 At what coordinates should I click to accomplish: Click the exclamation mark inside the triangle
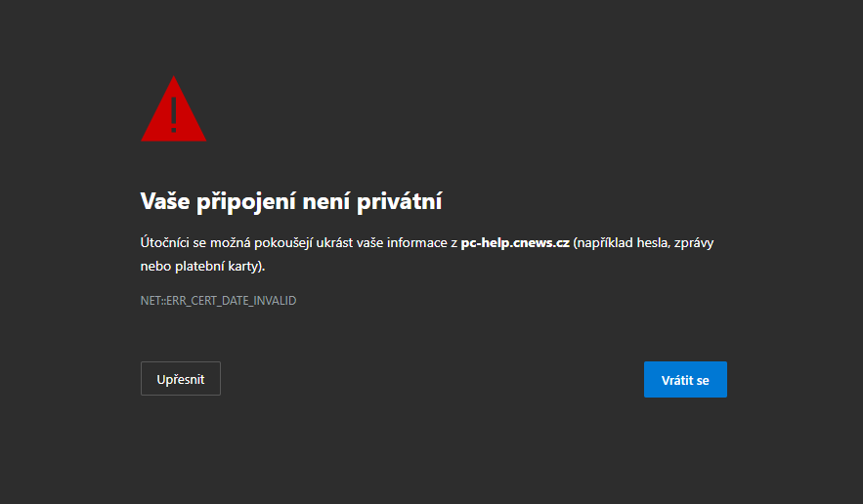click(x=174, y=113)
